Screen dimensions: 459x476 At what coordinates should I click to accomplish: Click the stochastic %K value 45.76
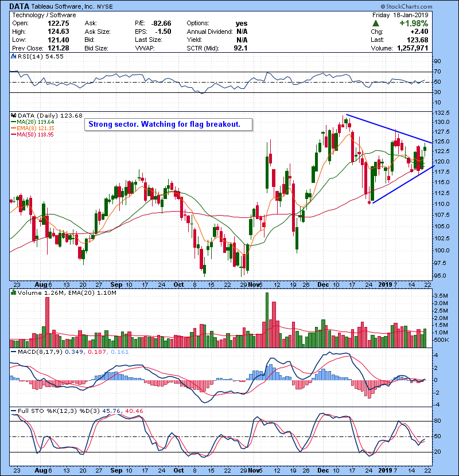(111, 411)
